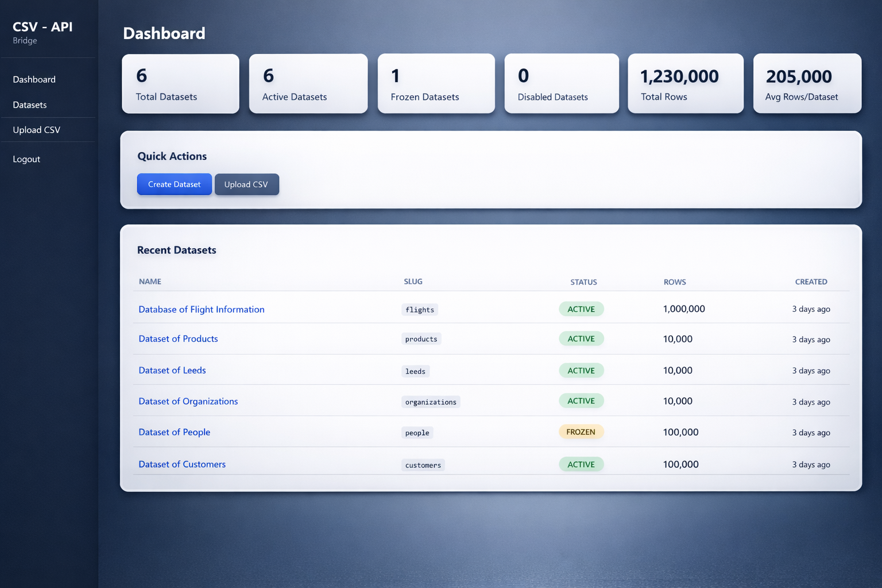Open the Dataset of Organizations link
This screenshot has height=588, width=882.
(188, 401)
